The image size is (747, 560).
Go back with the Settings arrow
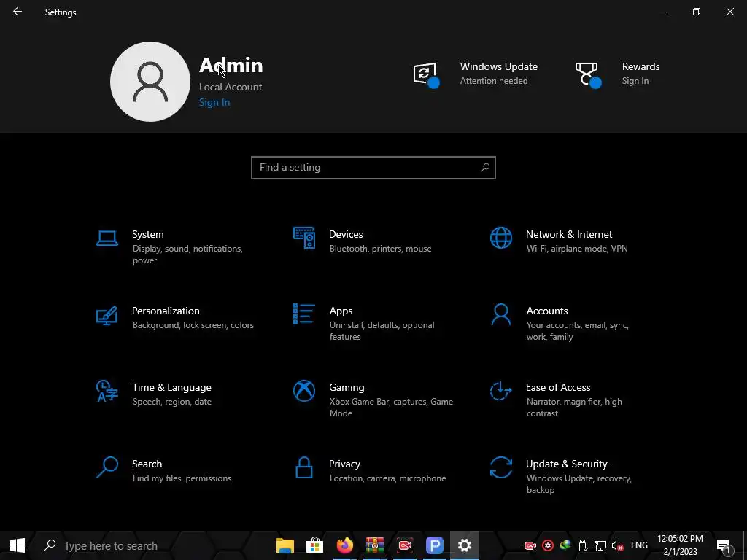point(18,12)
